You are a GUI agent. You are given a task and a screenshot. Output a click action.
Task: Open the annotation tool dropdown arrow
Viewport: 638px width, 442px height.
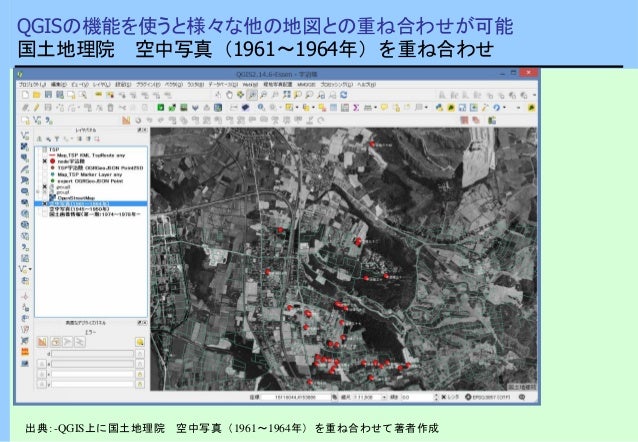click(426, 107)
